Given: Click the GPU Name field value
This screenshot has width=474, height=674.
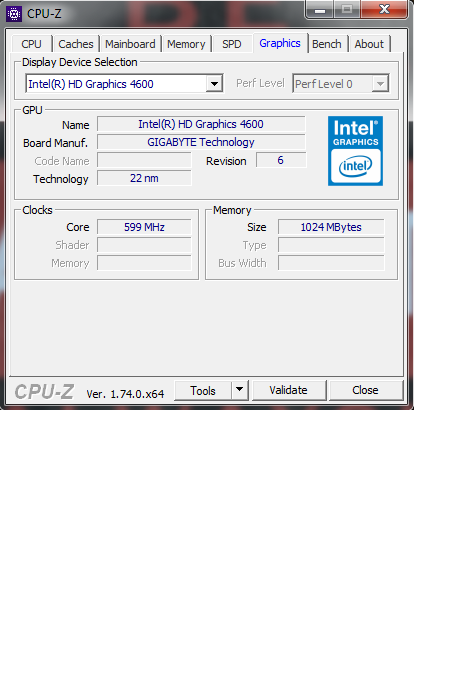Looking at the screenshot, I should pyautogui.click(x=201, y=124).
